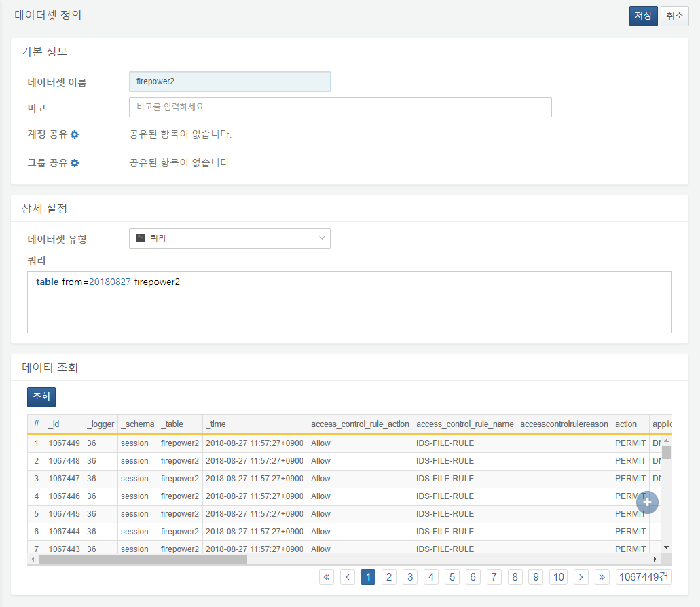The width and height of the screenshot is (700, 607).
Task: Select page 7 in pagination
Action: coord(494,577)
